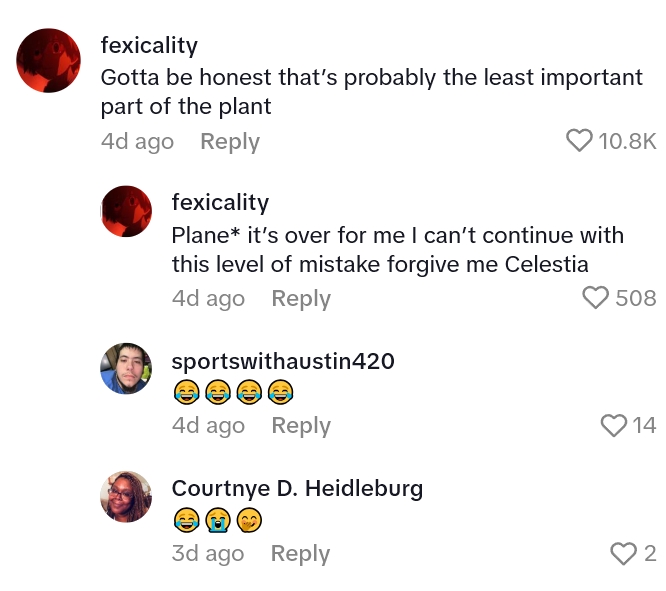
Task: Like fexicality's top comment with heart icon
Action: (579, 141)
